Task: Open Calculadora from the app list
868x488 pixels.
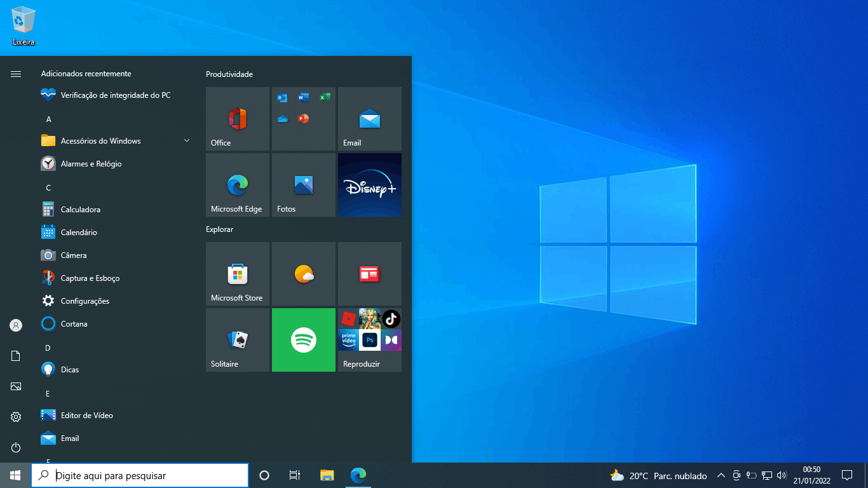Action: (x=80, y=210)
